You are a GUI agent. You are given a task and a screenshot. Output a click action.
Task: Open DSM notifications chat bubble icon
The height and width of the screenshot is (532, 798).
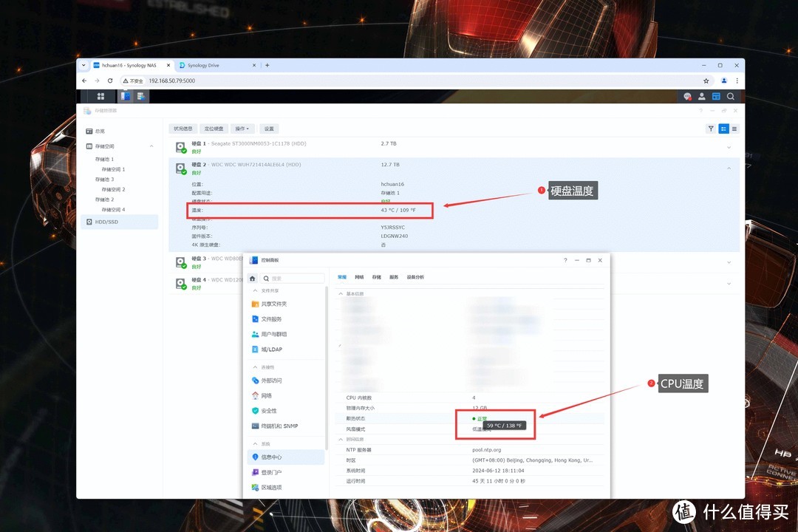687,96
